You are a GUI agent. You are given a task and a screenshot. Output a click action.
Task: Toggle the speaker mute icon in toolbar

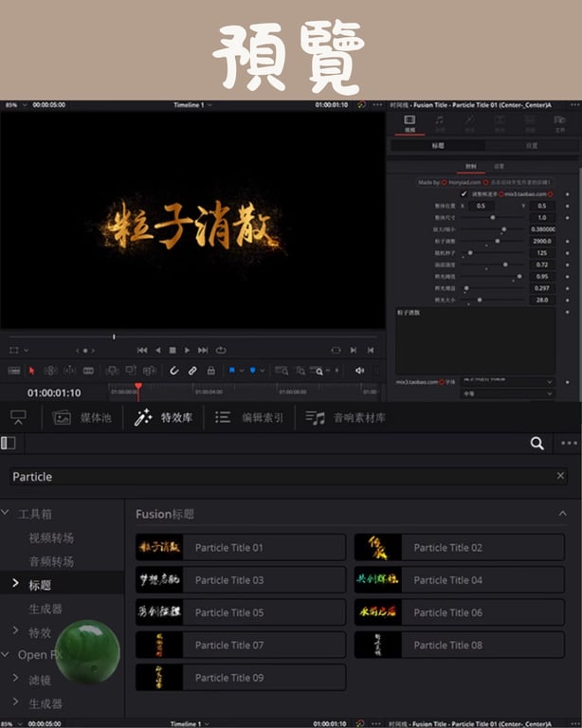click(x=359, y=371)
